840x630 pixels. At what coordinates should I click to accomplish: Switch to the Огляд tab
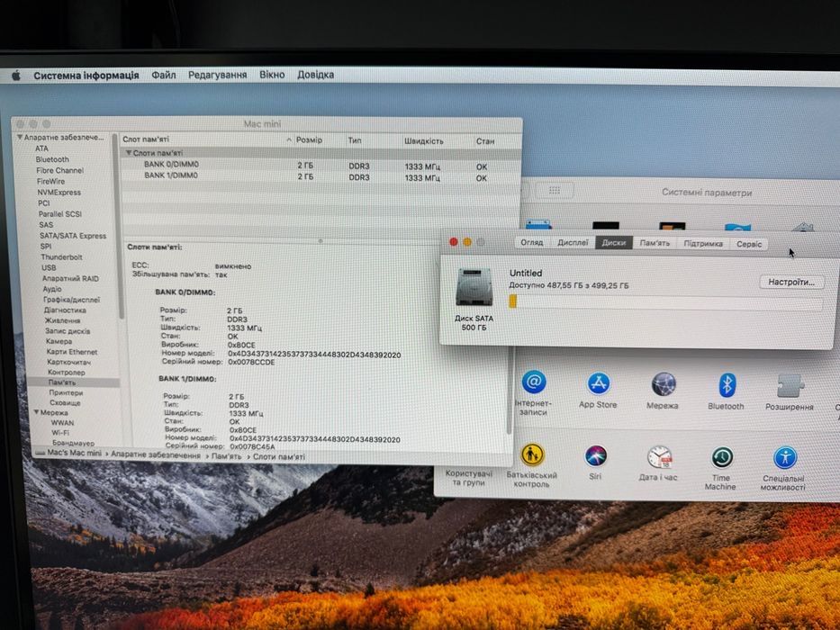point(531,243)
